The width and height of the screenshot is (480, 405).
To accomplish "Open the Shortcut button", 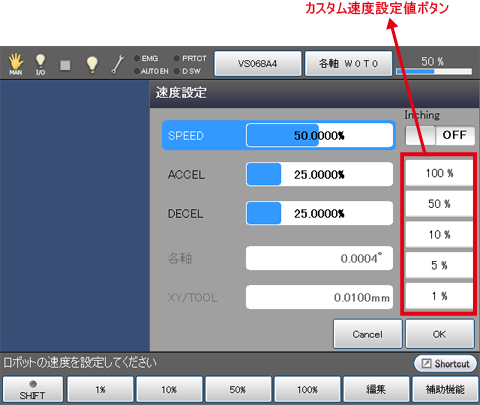I will tap(445, 363).
